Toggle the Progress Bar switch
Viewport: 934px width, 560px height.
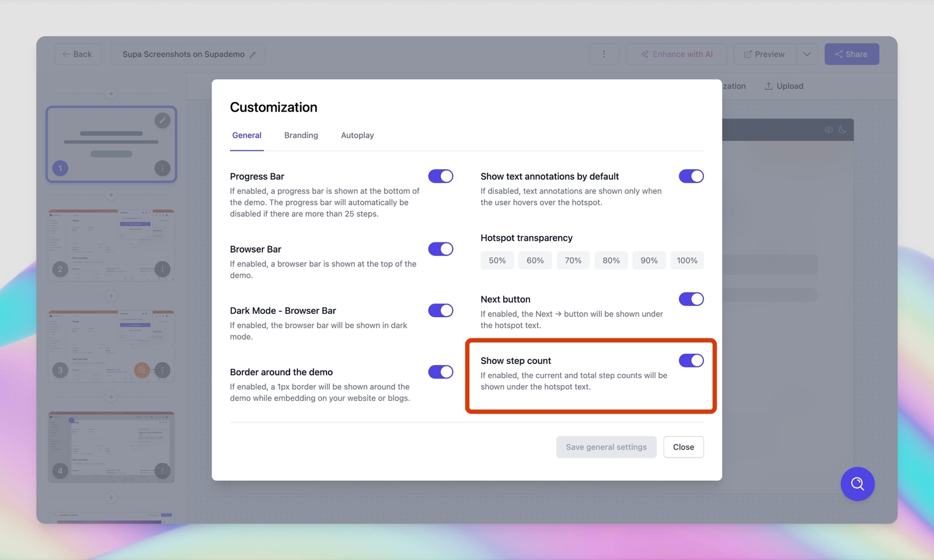pyautogui.click(x=441, y=176)
